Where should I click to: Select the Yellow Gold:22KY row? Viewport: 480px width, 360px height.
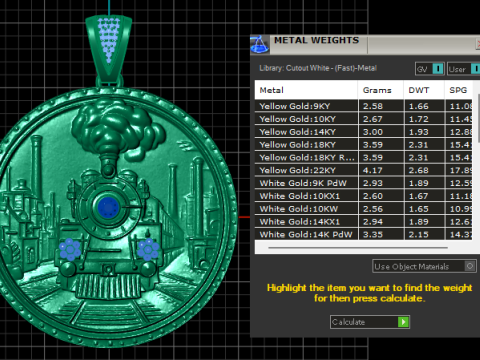coord(363,170)
